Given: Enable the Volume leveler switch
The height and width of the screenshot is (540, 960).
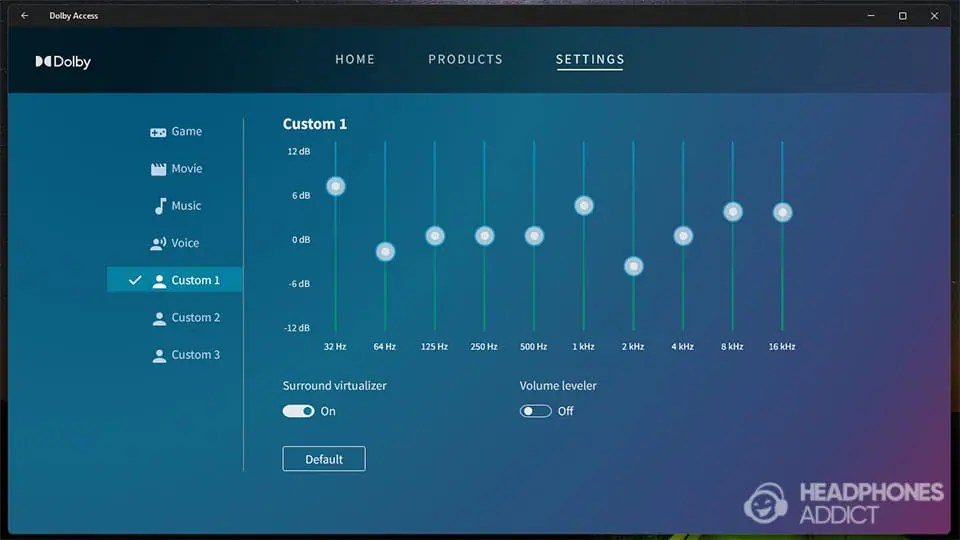Looking at the screenshot, I should (536, 411).
